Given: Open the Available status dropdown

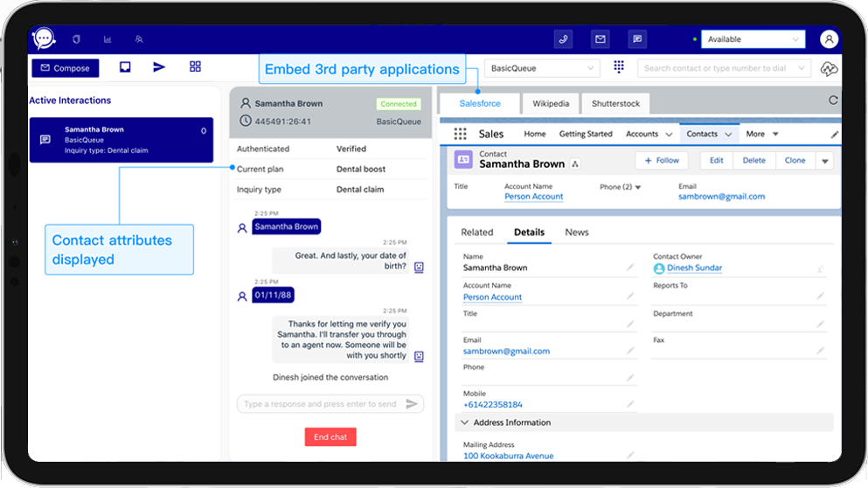Looking at the screenshot, I should pyautogui.click(x=753, y=39).
